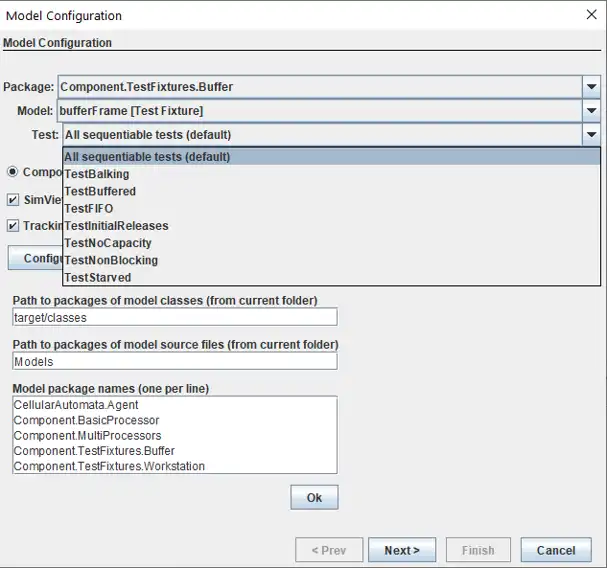Click the CellularAutomata.Agent package line
This screenshot has height=568, width=607.
[x=76, y=405]
